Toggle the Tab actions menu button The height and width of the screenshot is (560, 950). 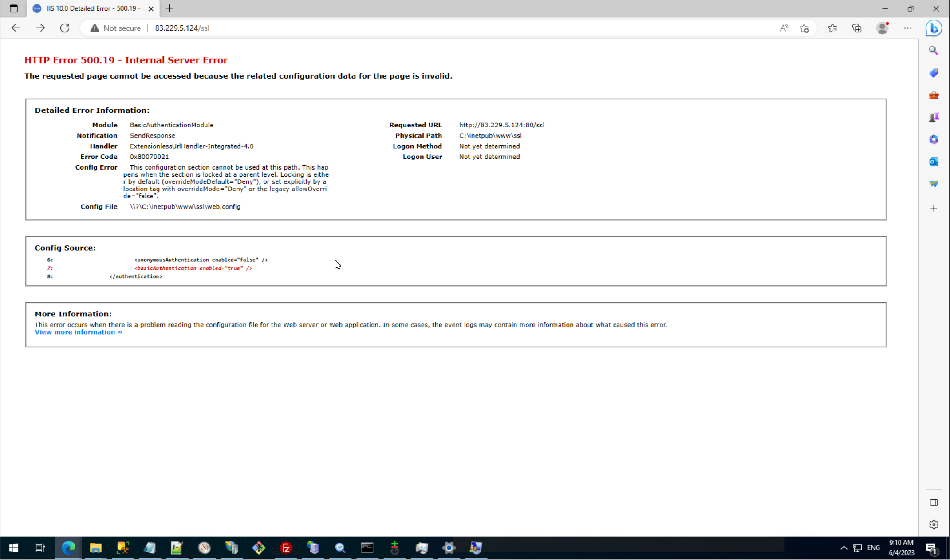(x=14, y=8)
